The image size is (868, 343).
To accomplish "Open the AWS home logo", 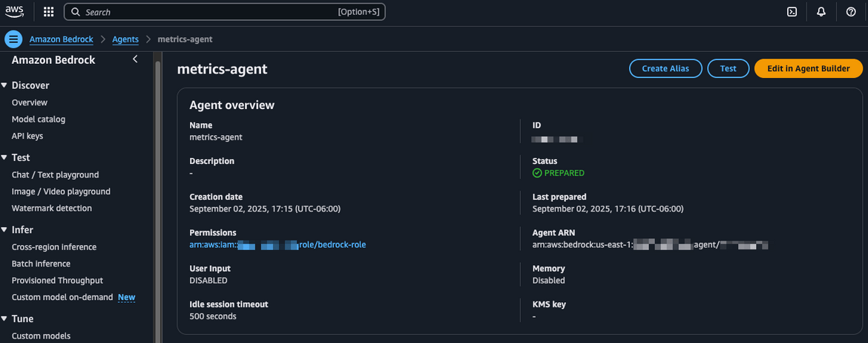I will [15, 12].
